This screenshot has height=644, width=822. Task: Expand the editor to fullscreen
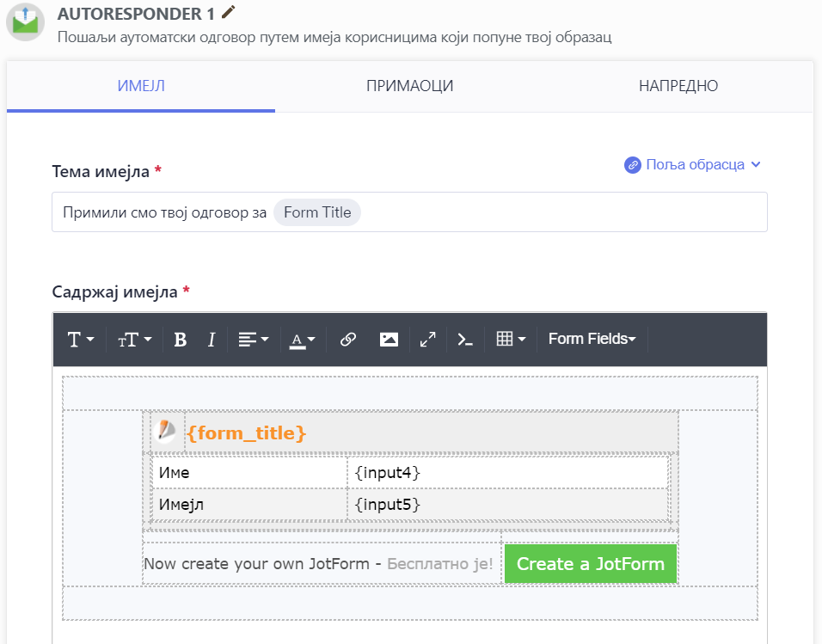(x=427, y=340)
